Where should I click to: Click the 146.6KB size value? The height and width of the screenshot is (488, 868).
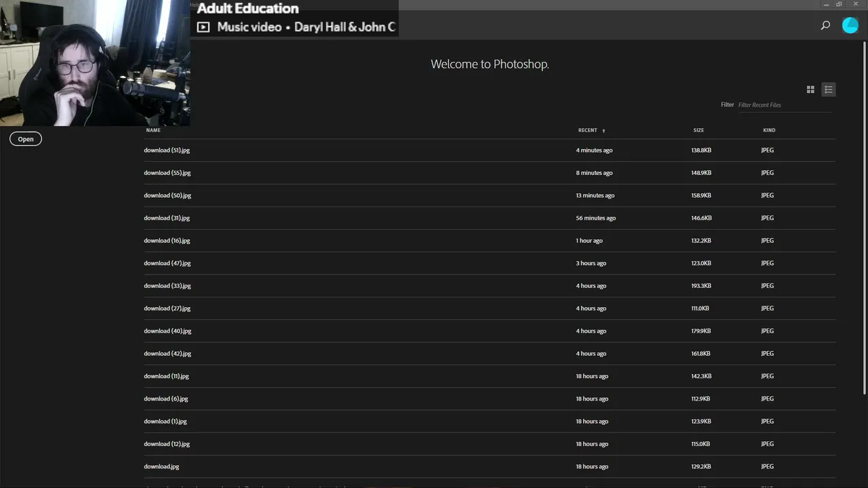tap(701, 218)
